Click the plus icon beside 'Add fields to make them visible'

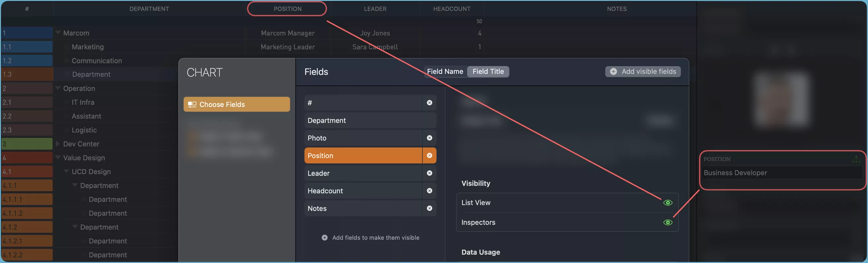(x=324, y=238)
